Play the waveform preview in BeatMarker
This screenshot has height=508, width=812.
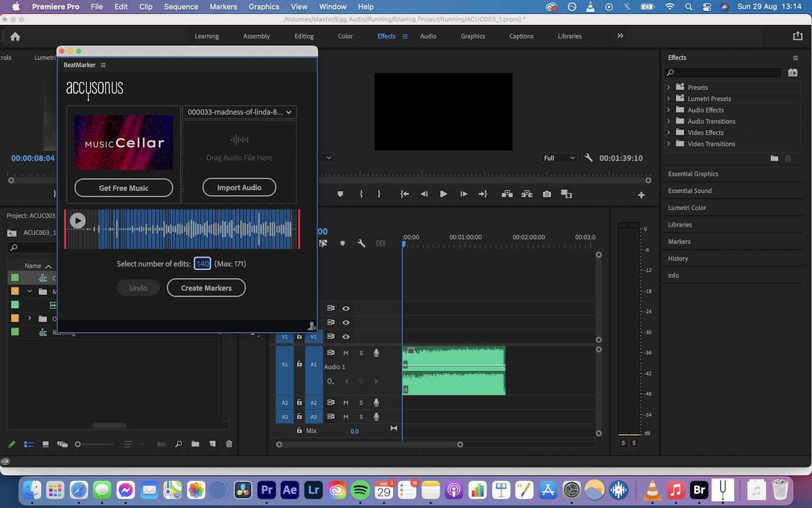[77, 220]
